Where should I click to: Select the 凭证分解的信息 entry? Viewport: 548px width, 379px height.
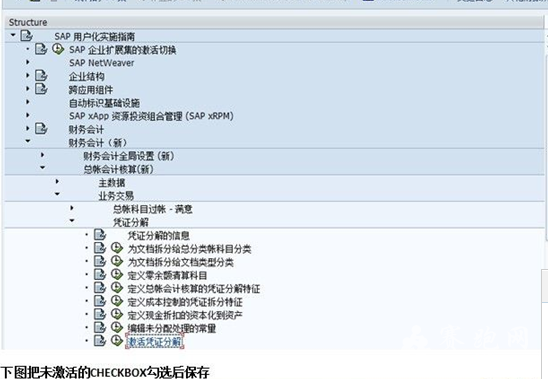(158, 235)
